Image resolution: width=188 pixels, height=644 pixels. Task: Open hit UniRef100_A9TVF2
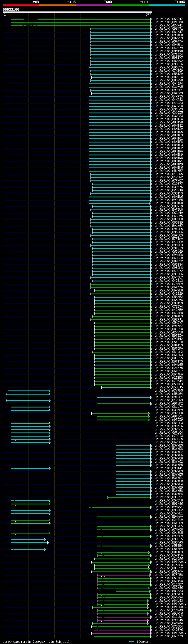(169, 404)
